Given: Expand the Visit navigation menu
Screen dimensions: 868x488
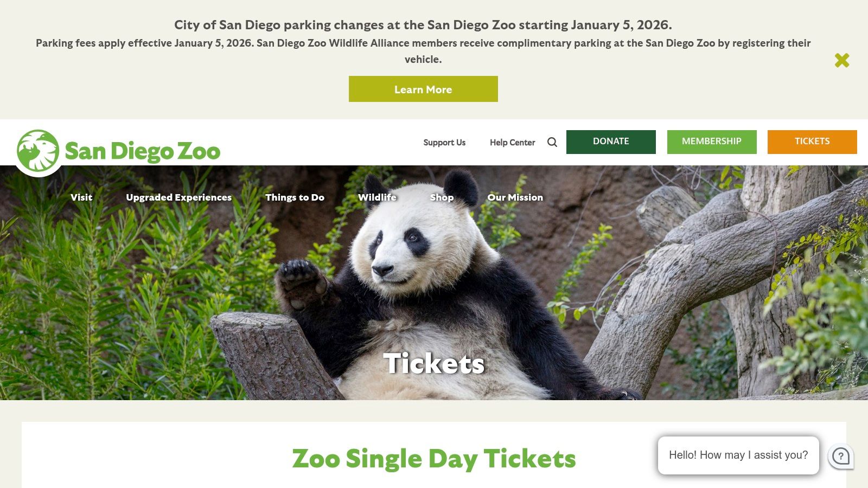Looking at the screenshot, I should 81,197.
